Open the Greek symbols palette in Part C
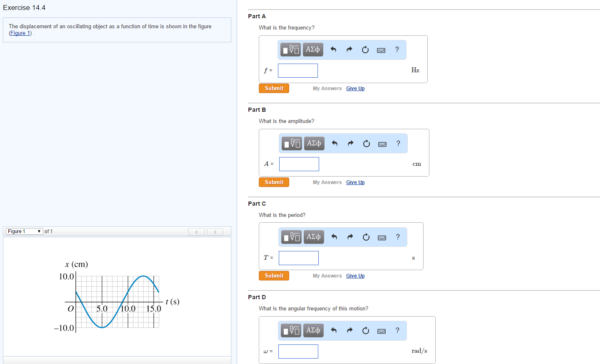 click(314, 237)
